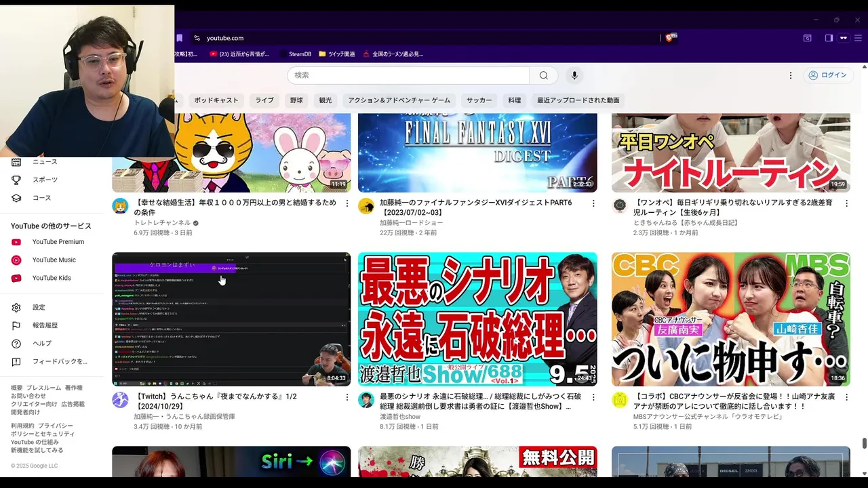Select アクション＆アドベンチャー ゲーム chip
This screenshot has width=868, height=488.
tap(399, 100)
